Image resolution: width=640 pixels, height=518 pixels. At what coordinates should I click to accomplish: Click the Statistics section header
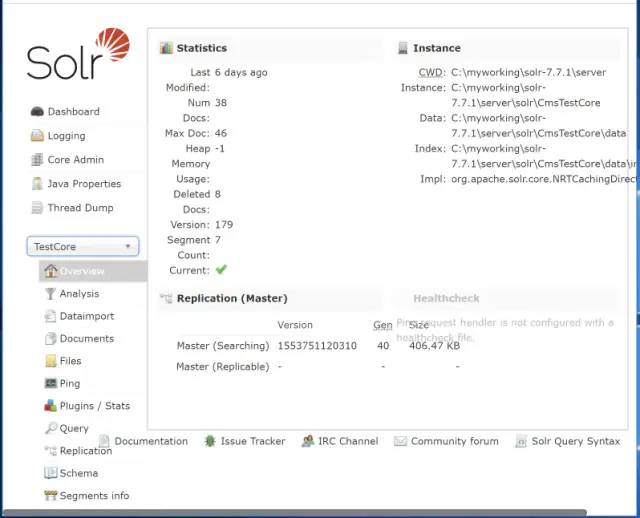click(202, 48)
